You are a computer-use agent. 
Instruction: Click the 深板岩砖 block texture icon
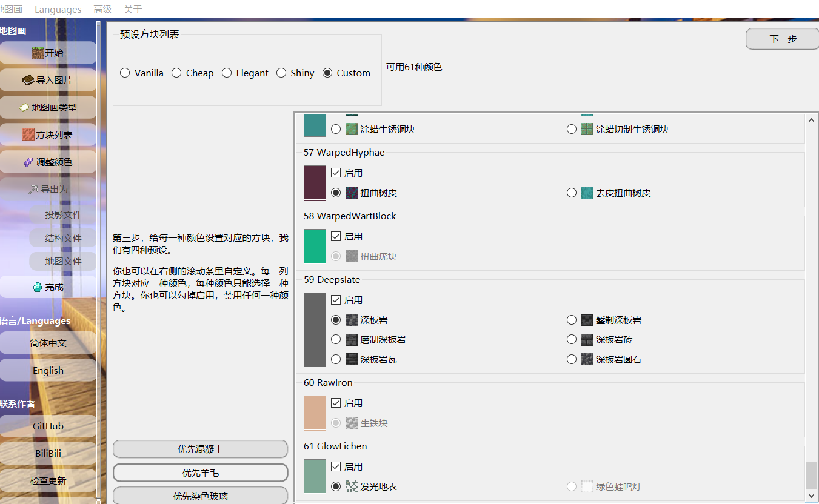point(586,339)
